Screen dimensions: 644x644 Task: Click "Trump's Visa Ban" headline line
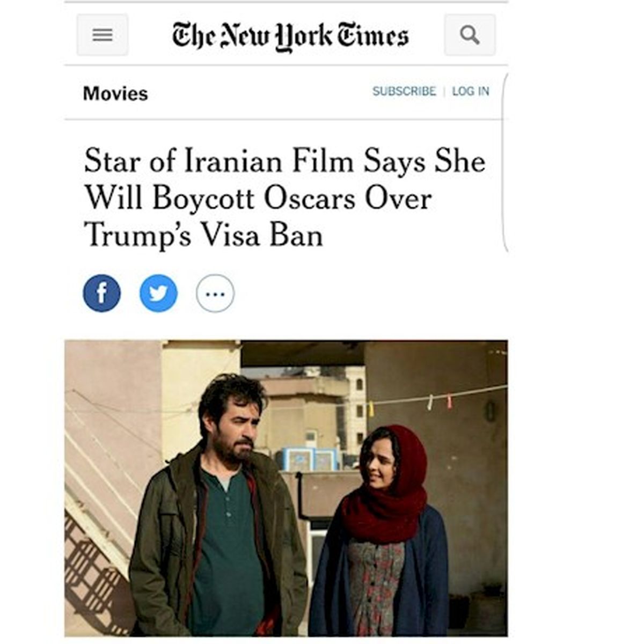pyautogui.click(x=203, y=235)
